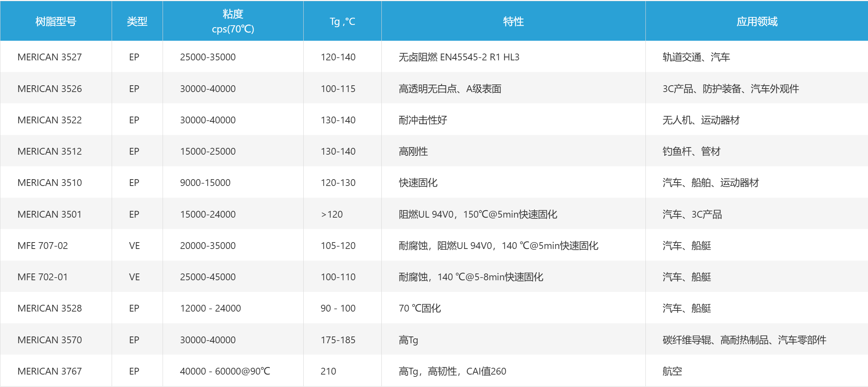868x387 pixels.
Task: Click the Tg ,℃ column header
Action: click(x=342, y=21)
